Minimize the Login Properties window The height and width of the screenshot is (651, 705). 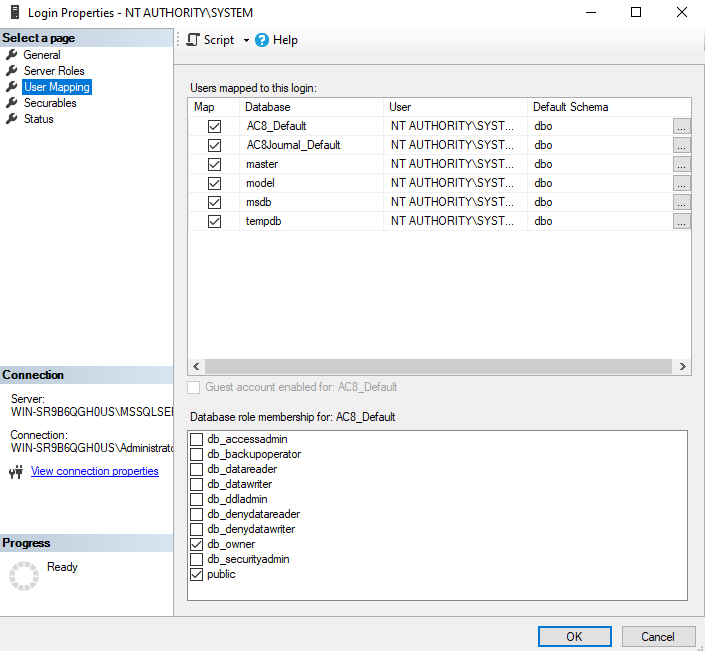[x=591, y=12]
